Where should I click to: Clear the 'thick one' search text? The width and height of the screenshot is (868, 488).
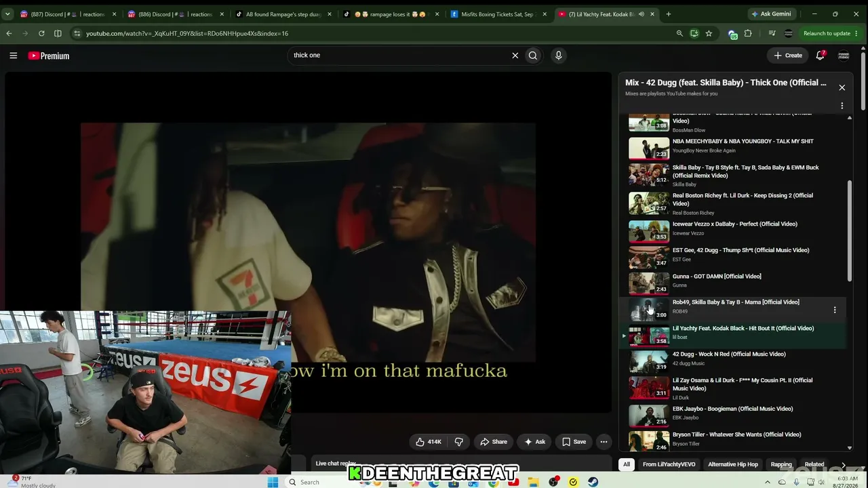pos(515,56)
